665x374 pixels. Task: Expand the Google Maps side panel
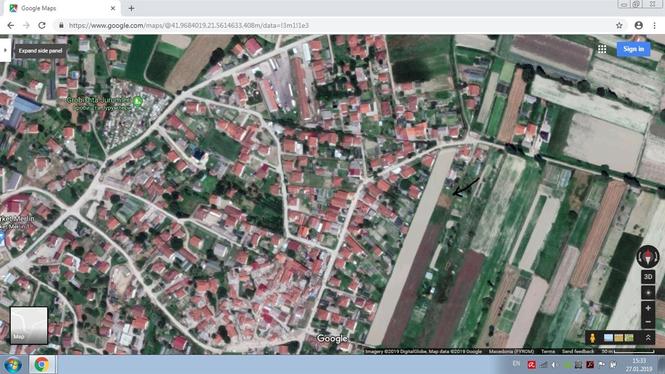point(5,50)
